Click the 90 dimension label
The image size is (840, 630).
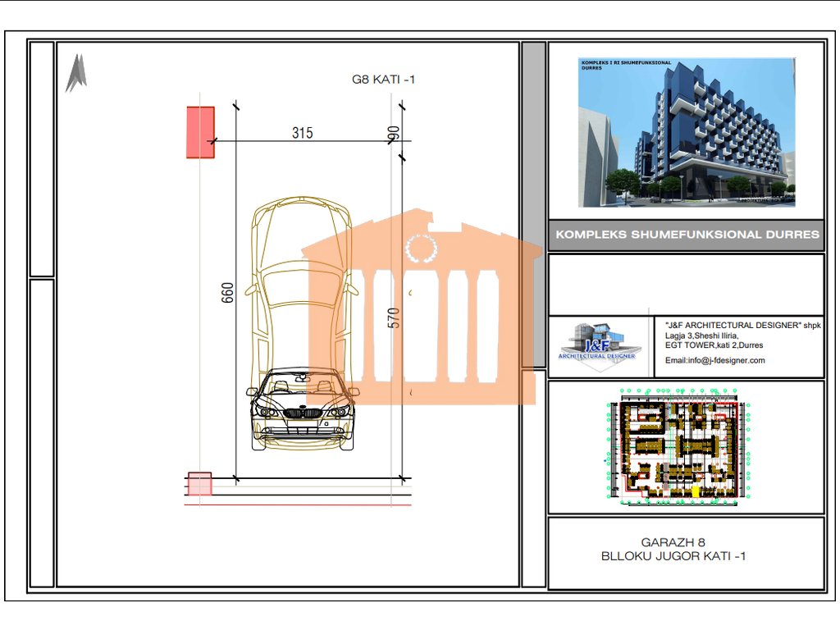[x=394, y=133]
